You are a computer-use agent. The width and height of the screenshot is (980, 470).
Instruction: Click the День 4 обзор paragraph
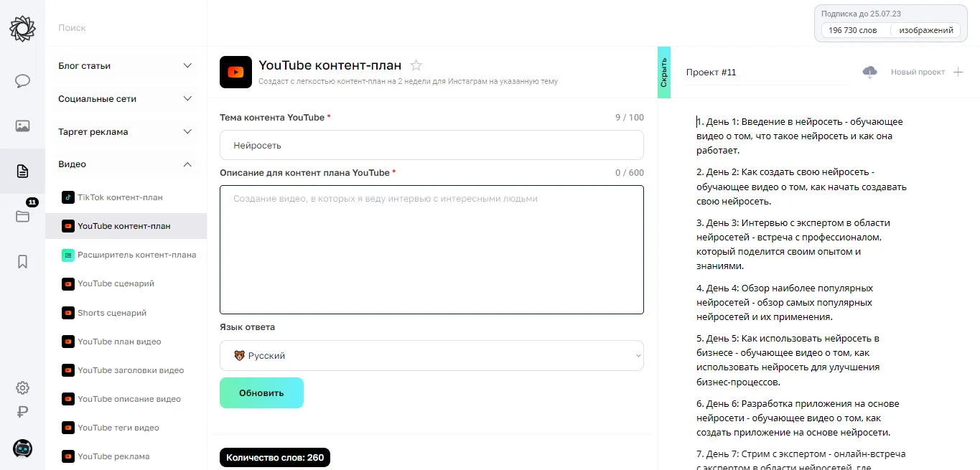[785, 302]
